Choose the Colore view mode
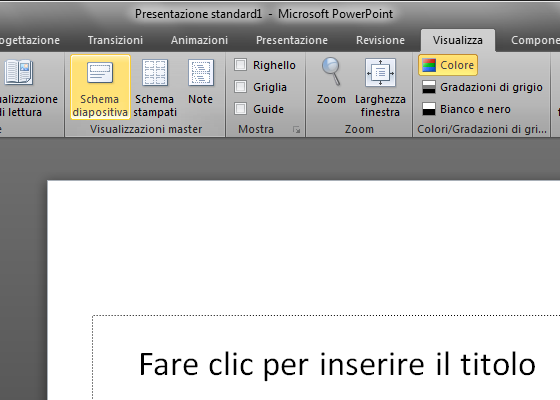This screenshot has width=560, height=400. coord(448,65)
